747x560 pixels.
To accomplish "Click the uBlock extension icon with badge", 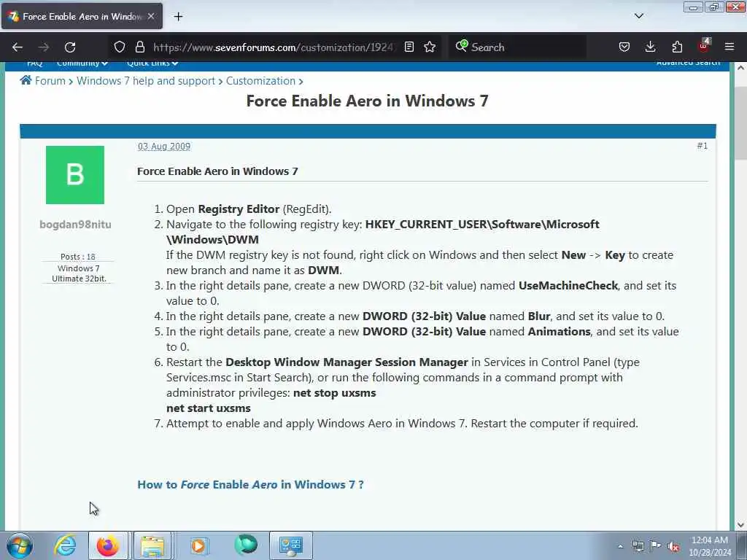I will pyautogui.click(x=704, y=46).
